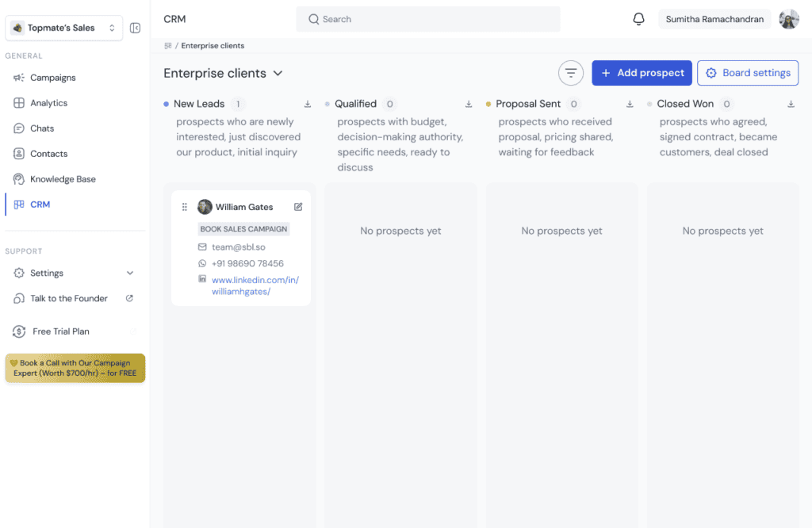
Task: Download the Qualified column prospects
Action: pyautogui.click(x=469, y=104)
